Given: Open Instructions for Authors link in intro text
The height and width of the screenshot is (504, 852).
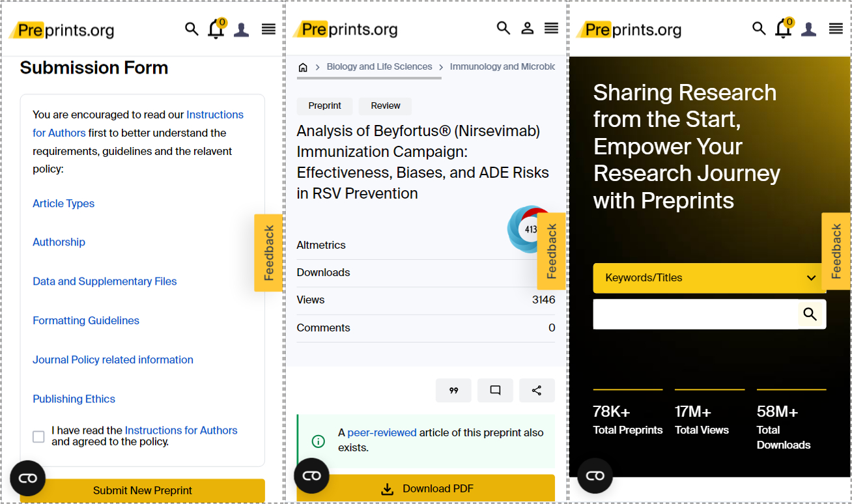Looking at the screenshot, I should coord(138,124).
